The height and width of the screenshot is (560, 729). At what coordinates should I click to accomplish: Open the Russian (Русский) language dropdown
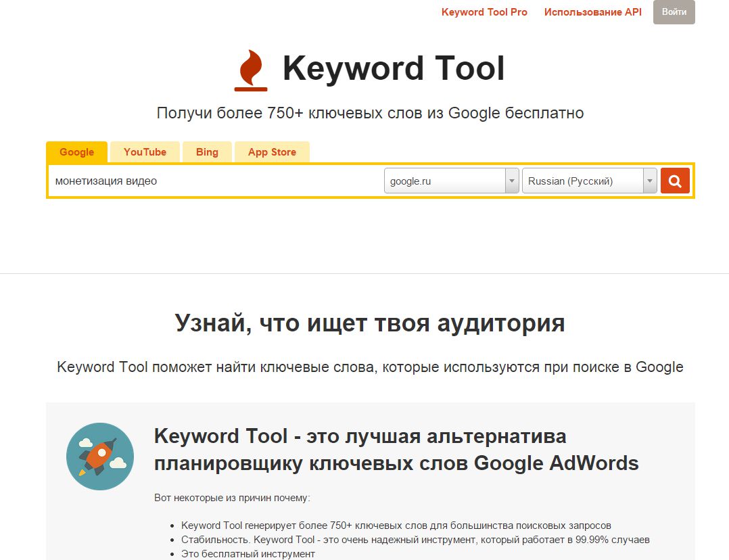coord(590,181)
